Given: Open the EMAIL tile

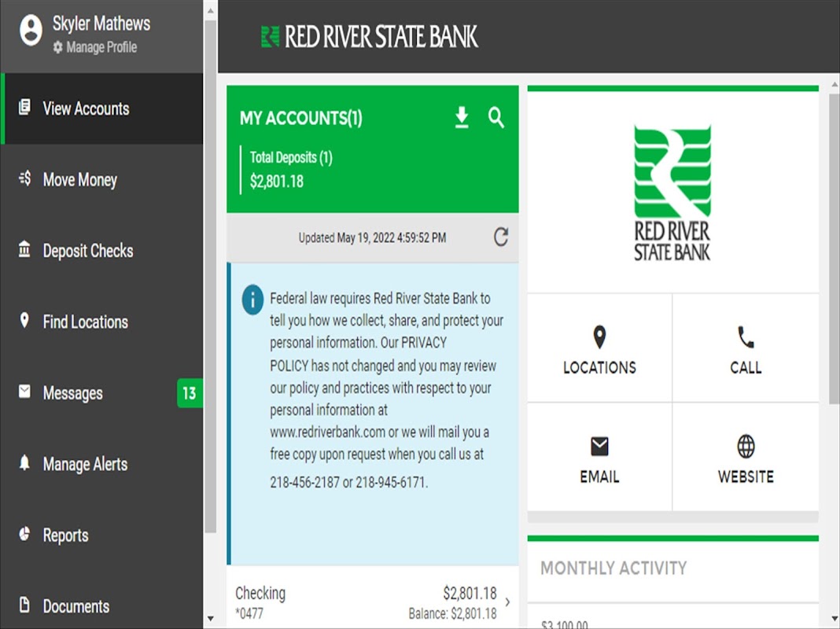Looking at the screenshot, I should pyautogui.click(x=599, y=458).
